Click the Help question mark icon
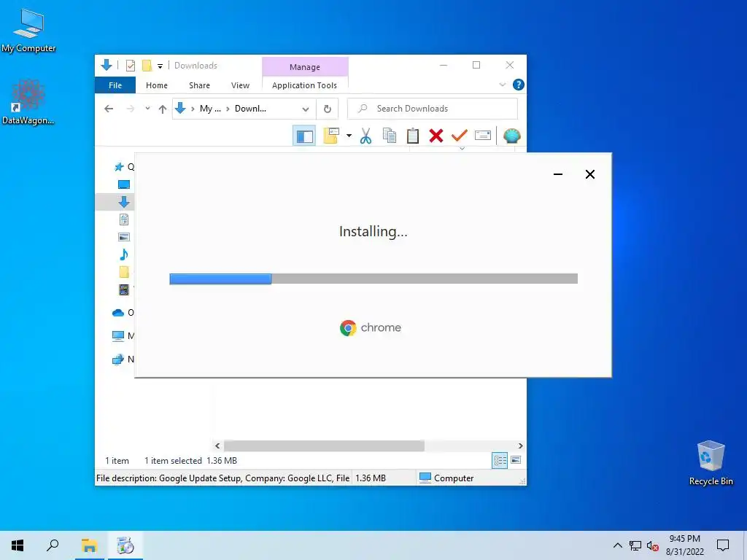The width and height of the screenshot is (747, 560). [x=519, y=85]
